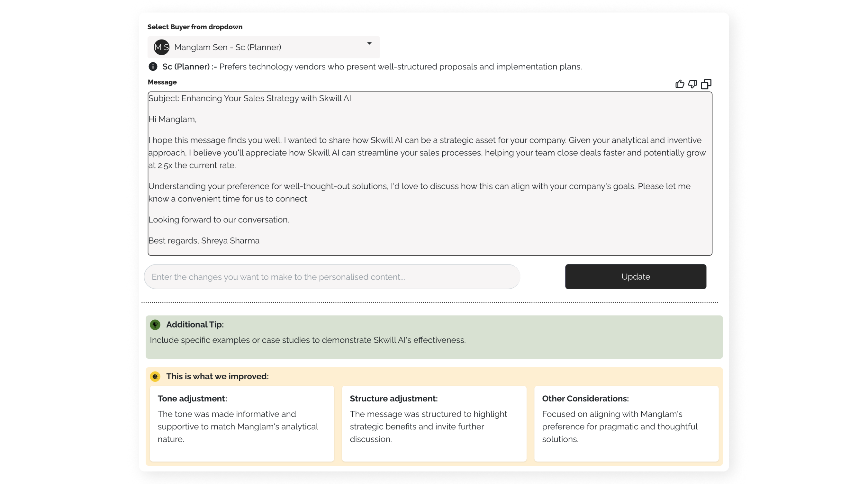Click the 'Additional Tip:' heading

(x=195, y=324)
